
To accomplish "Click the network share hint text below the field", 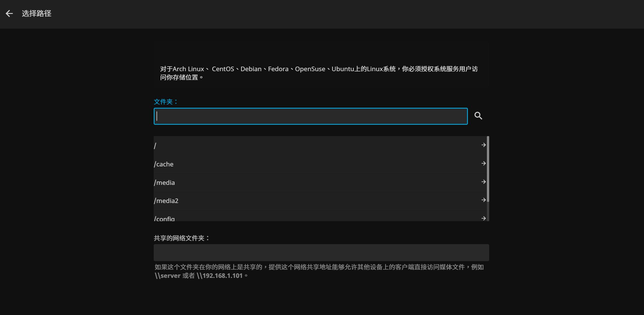I will pos(319,271).
